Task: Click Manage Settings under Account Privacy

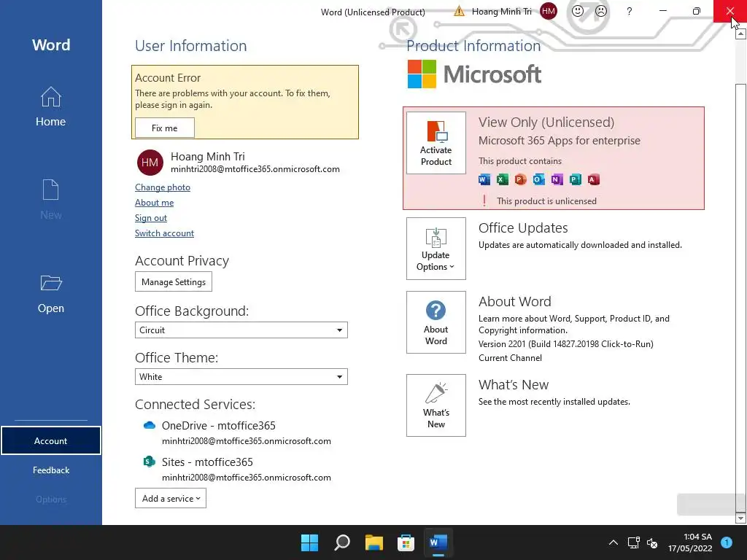Action: click(x=174, y=281)
